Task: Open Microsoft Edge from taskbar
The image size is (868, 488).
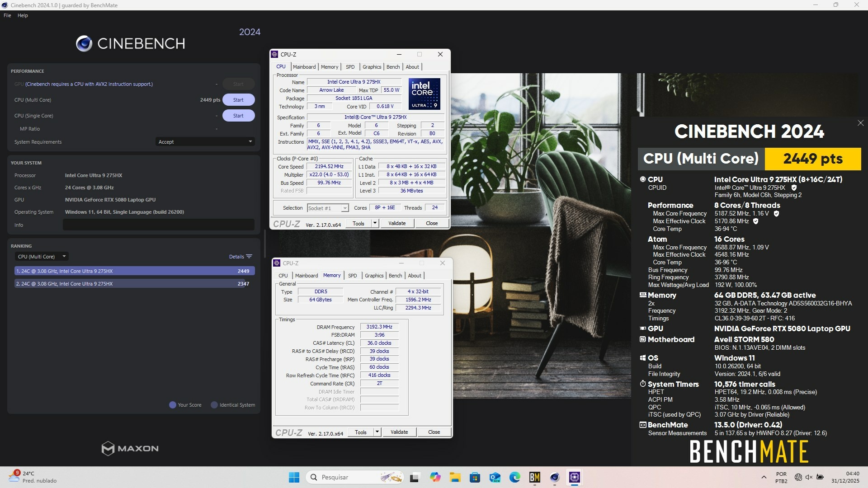Action: pos(515,477)
